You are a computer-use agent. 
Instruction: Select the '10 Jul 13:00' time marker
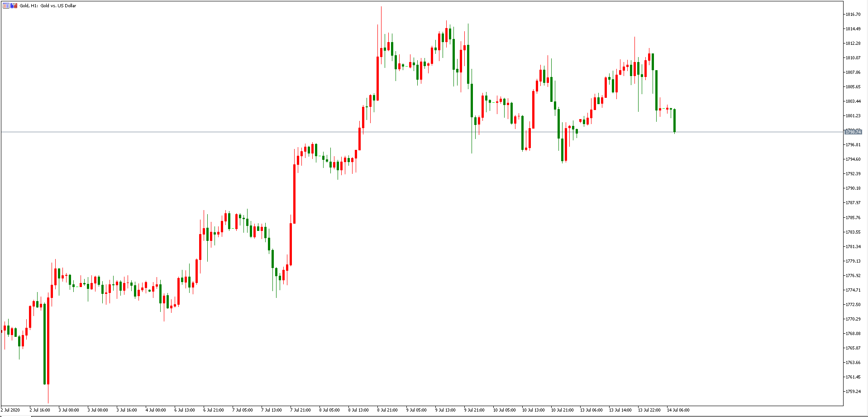[533, 410]
